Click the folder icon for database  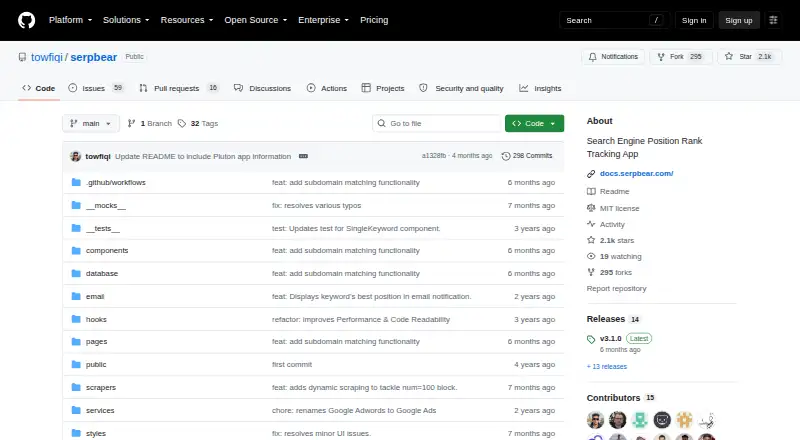click(x=76, y=274)
